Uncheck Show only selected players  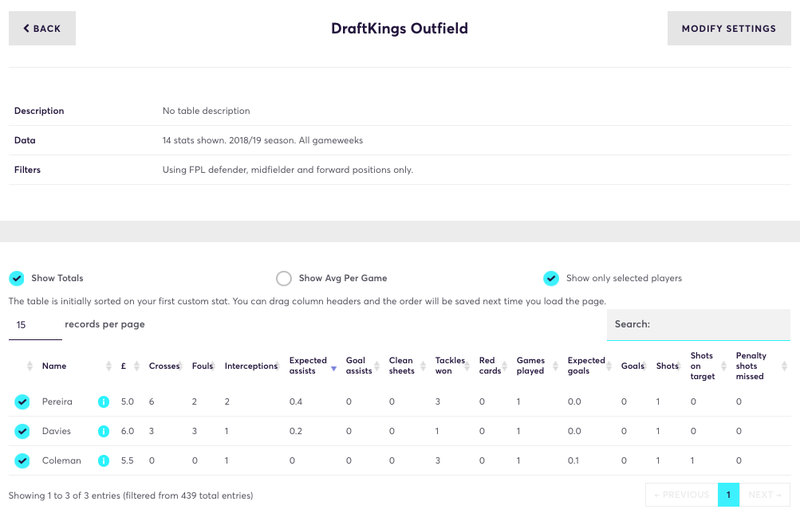(x=551, y=278)
